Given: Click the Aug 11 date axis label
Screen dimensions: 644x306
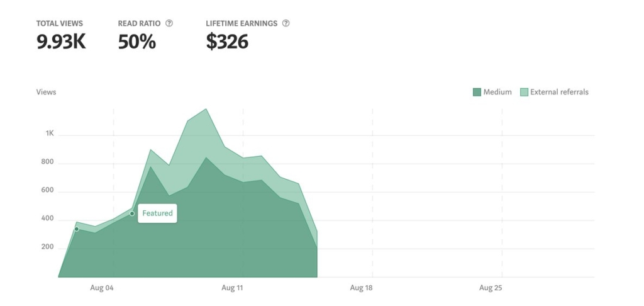Looking at the screenshot, I should click(x=232, y=288).
